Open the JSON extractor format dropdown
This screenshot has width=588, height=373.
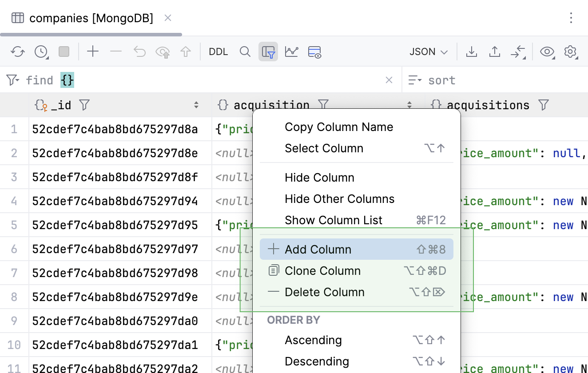coord(428,52)
